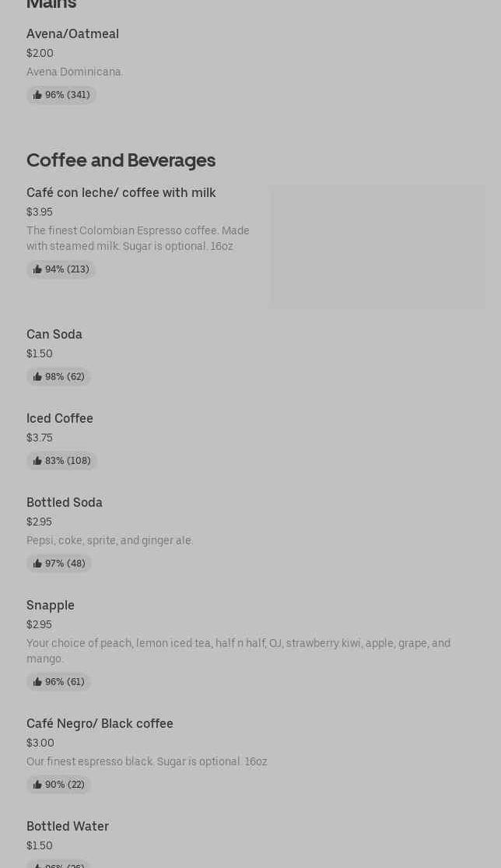Click thumbs-up icon under Café Negro

37,785
